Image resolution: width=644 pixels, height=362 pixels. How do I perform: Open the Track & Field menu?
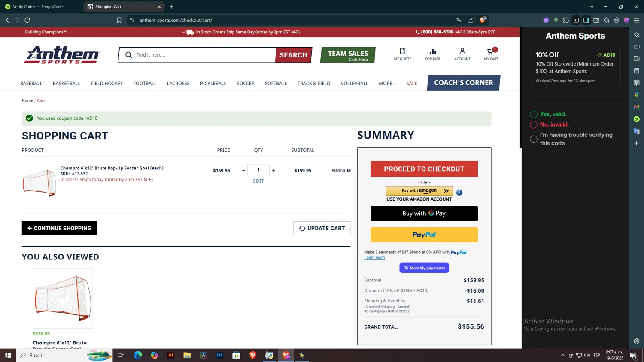click(x=314, y=83)
